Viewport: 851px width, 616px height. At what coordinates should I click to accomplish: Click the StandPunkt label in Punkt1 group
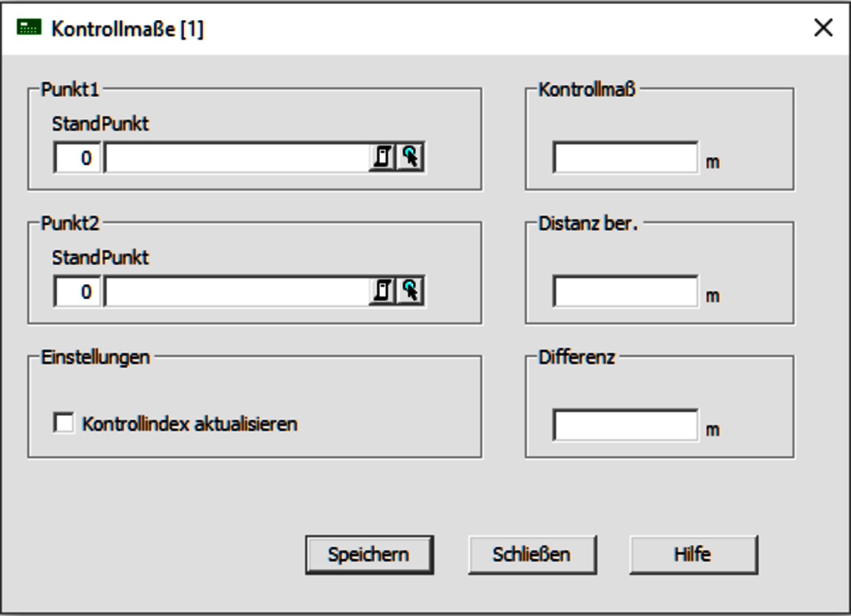coord(100,124)
